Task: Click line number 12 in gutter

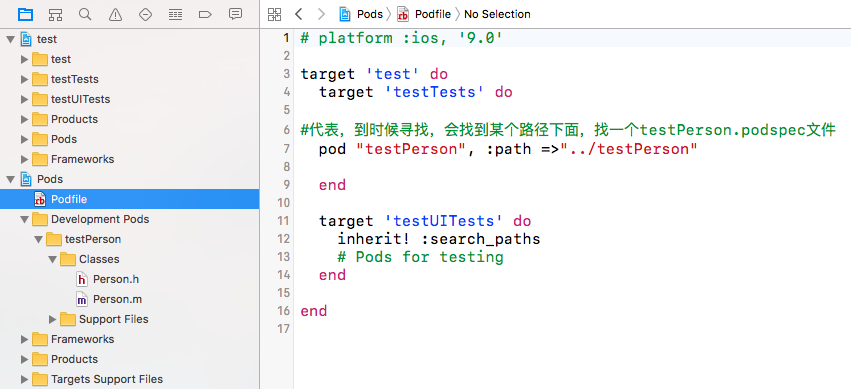Action: click(x=284, y=239)
